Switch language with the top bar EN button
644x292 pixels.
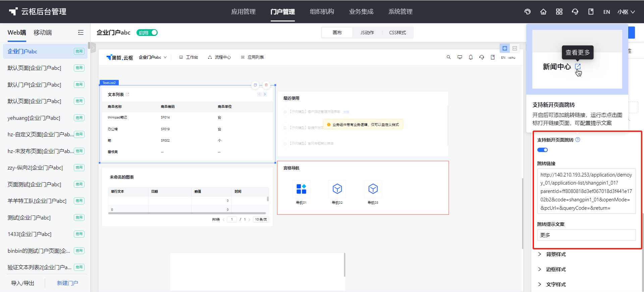click(x=606, y=12)
